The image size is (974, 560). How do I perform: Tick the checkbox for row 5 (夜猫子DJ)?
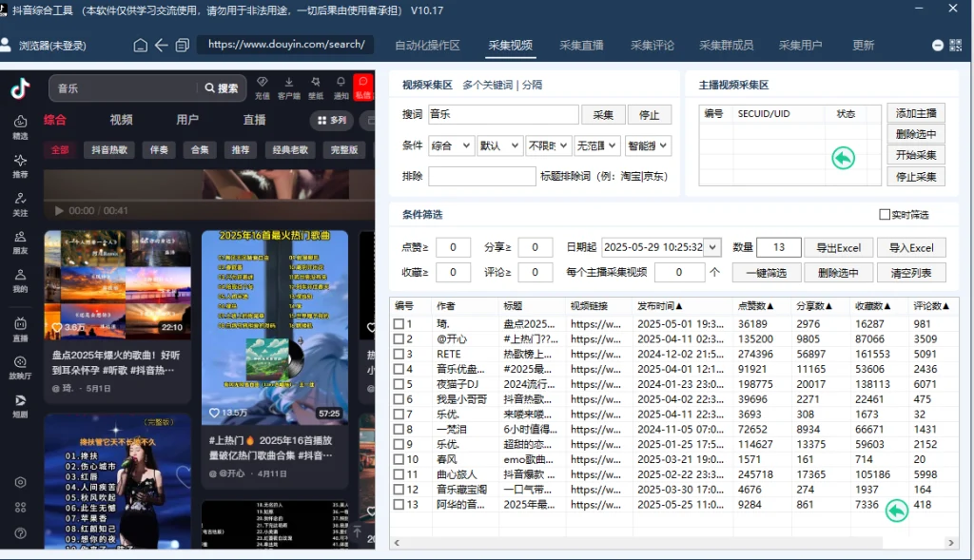tap(399, 384)
